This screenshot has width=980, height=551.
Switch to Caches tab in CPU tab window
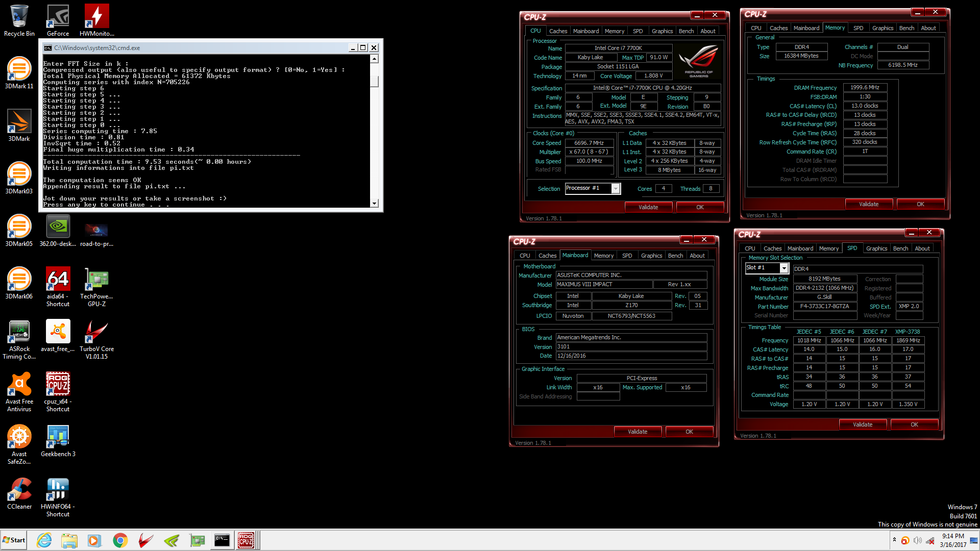pos(558,31)
